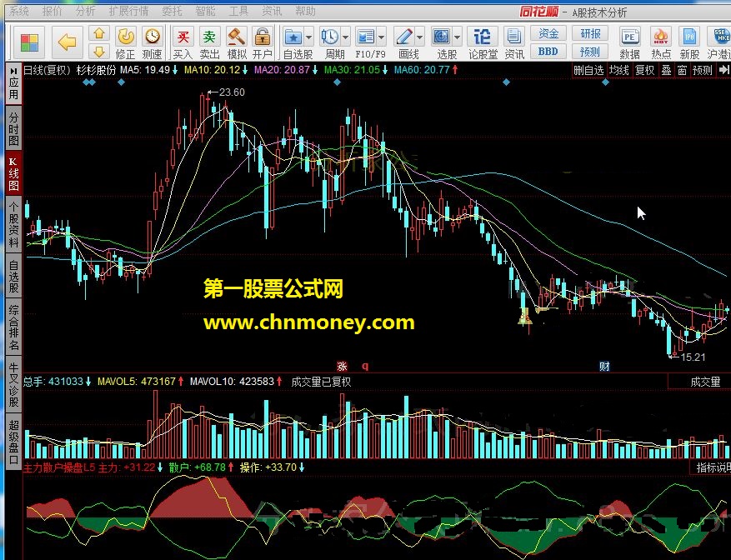Click the 预测 button in chart header
Viewport: 731px width, 560px height.
point(703,70)
